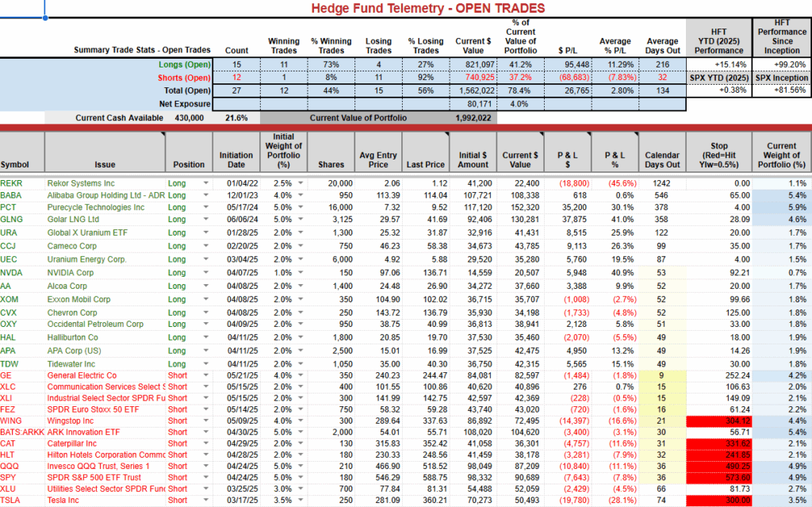Click the SPX inception value '+81.56%'
812x507 pixels.
(x=791, y=90)
